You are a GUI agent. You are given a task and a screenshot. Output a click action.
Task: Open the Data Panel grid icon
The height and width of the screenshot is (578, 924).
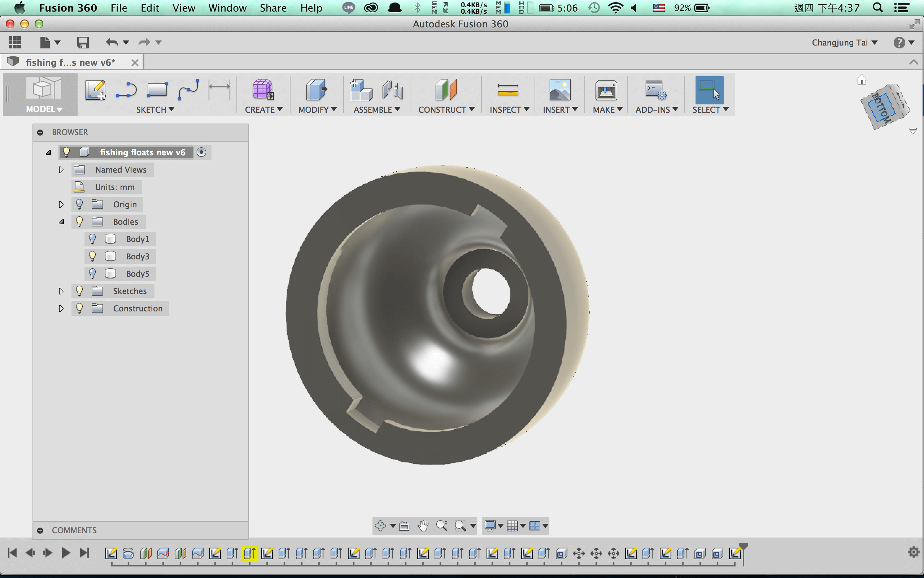[x=15, y=42]
